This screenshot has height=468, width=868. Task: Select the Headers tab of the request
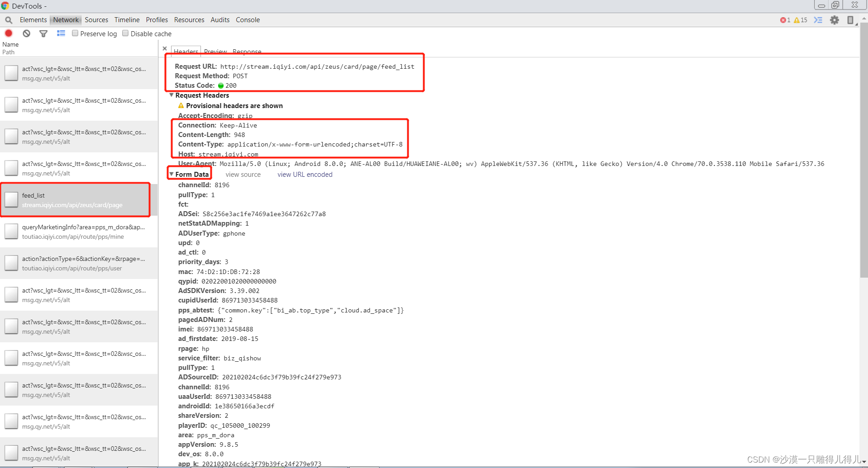coord(186,52)
